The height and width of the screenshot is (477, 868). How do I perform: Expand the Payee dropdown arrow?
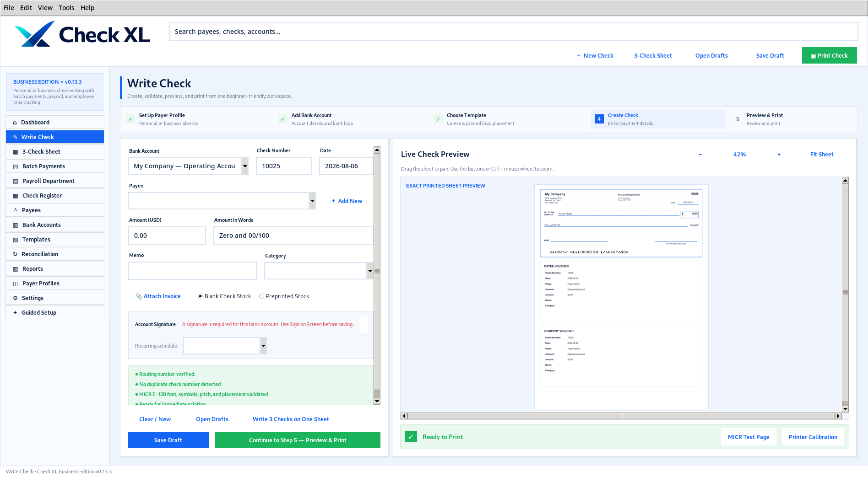click(x=312, y=201)
